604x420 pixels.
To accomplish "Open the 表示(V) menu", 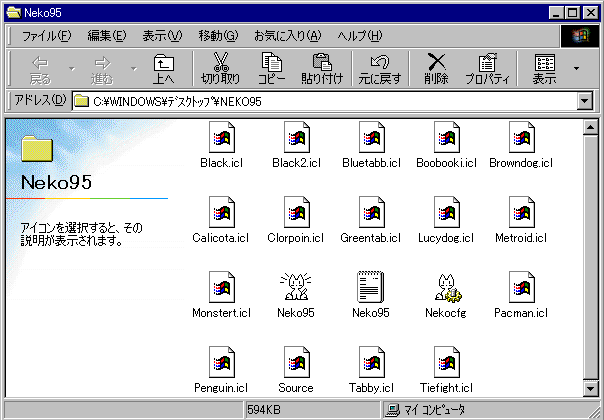I will (162, 36).
